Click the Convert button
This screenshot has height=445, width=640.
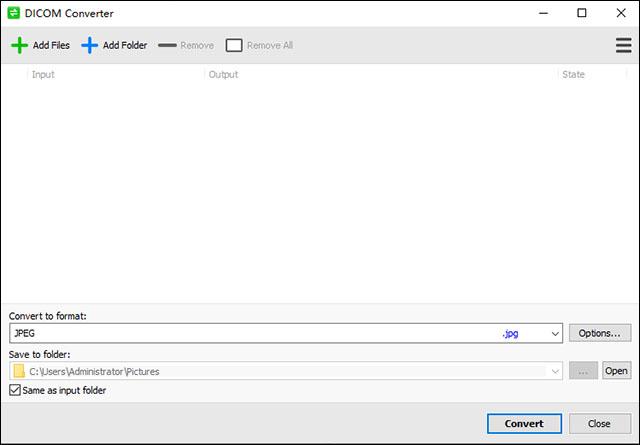tap(524, 424)
